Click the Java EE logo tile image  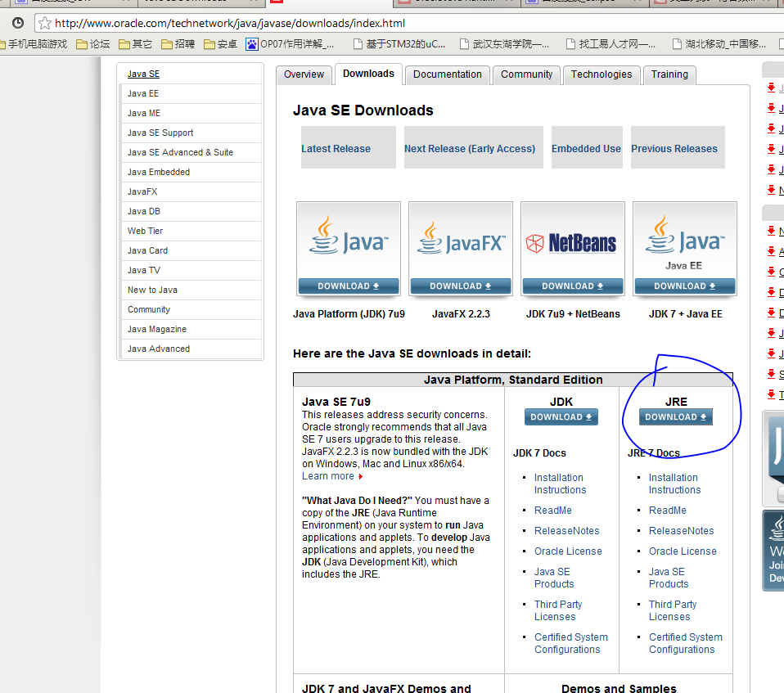pos(684,241)
